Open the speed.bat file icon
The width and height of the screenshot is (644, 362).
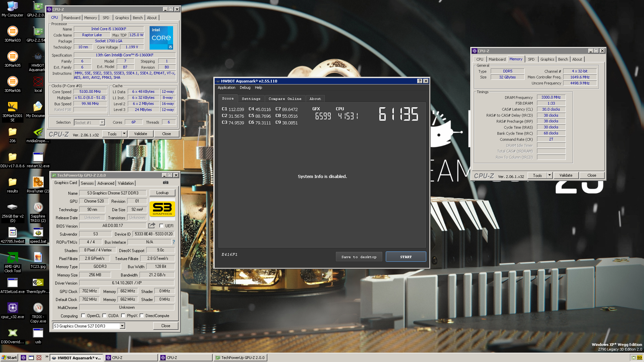(38, 235)
